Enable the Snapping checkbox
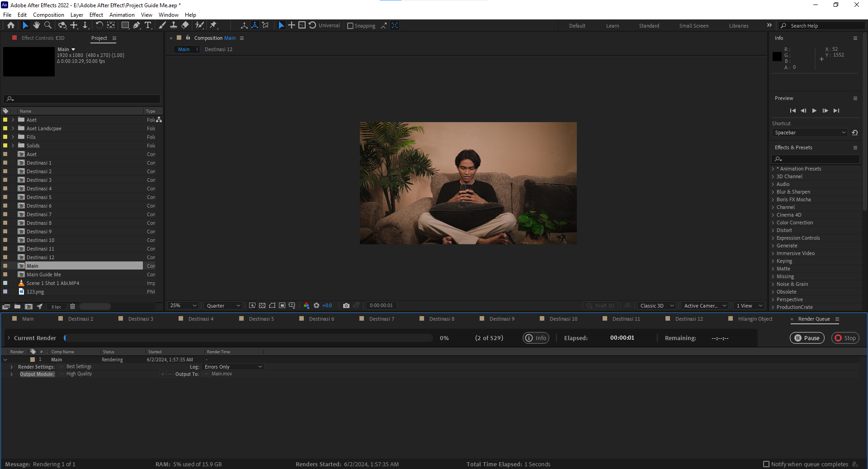The image size is (868, 469). (x=350, y=26)
